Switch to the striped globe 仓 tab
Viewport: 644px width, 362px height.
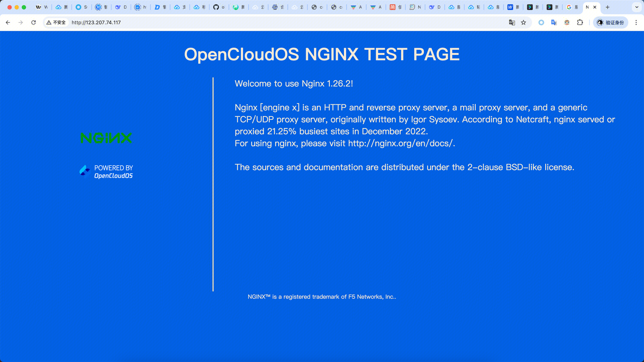pos(278,7)
